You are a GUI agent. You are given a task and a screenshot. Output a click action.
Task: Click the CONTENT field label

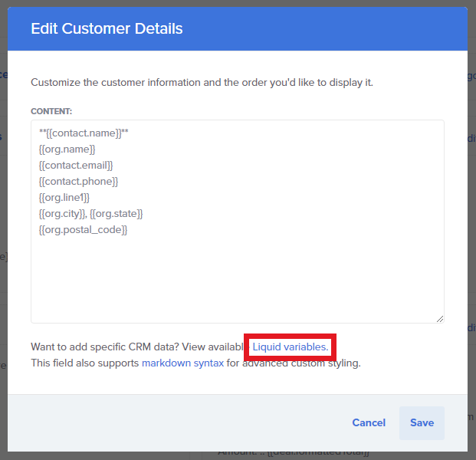click(51, 111)
